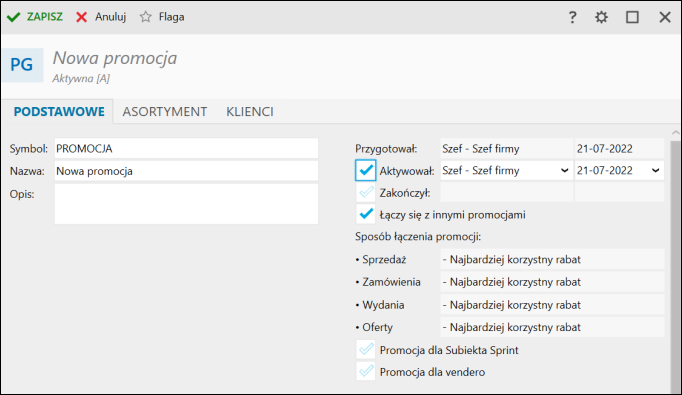Screen dimensions: 682x395
Task: Click the green ZAPISZ checkmark icon
Action: click(13, 17)
